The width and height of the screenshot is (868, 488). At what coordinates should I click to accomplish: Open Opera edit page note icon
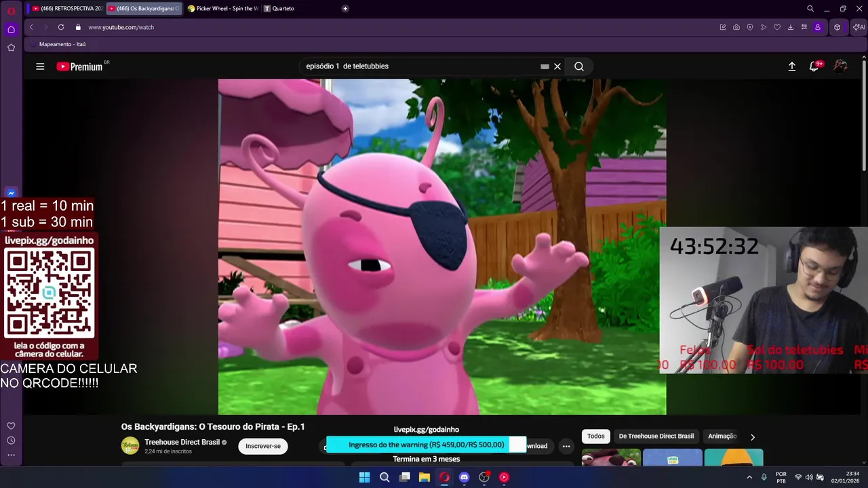[x=723, y=27]
